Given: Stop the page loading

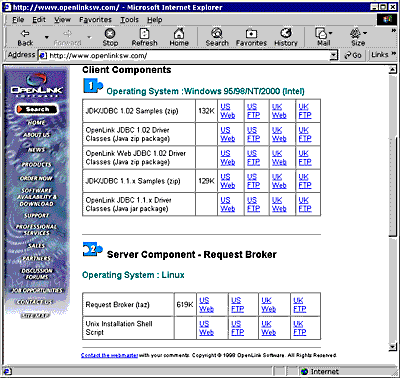Looking at the screenshot, I should tap(110, 37).
